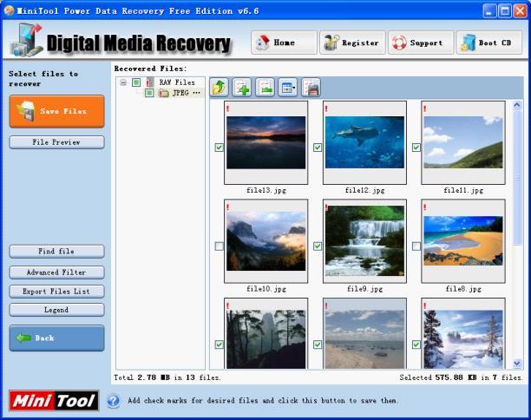Screen dimensions: 531x420
Task: Select the file12.jpg whale shark thumbnail
Action: tap(364, 142)
